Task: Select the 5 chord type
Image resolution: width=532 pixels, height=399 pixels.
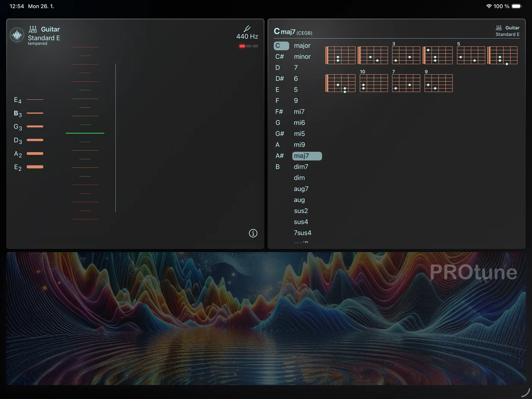Action: click(296, 90)
